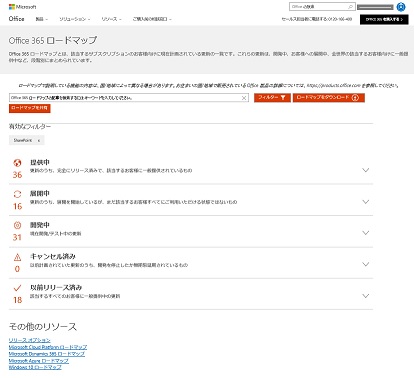The width and height of the screenshot is (414, 378).
Task: Expand the 提供中 section chevron
Action: point(366,170)
